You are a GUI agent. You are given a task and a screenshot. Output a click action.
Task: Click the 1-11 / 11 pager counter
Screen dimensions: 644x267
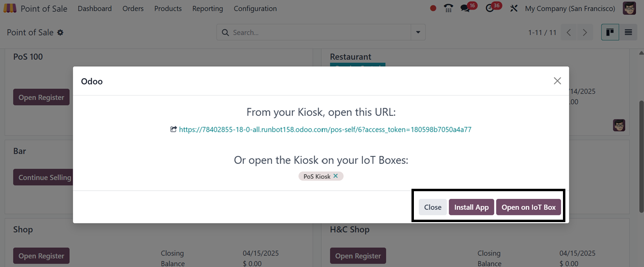(x=542, y=32)
